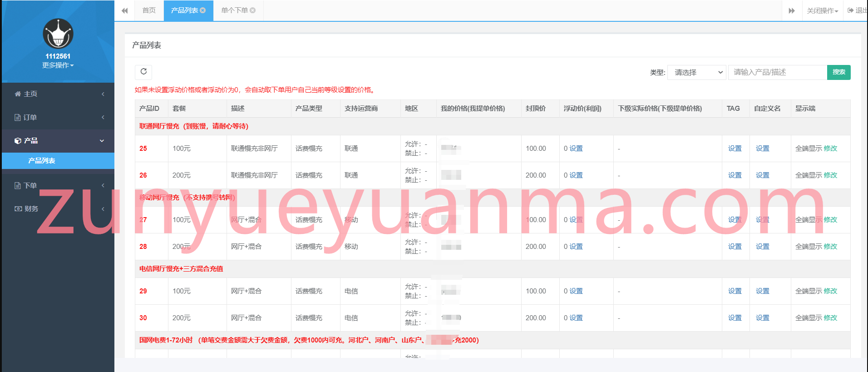Screen dimensions: 868x372
Task: Open the 类型 请选择 dropdown
Action: (697, 72)
